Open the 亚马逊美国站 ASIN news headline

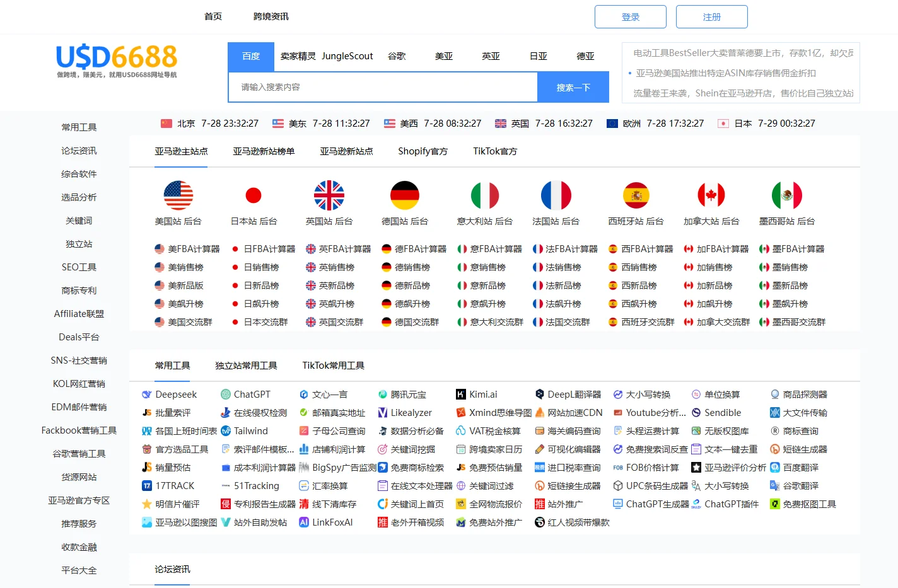click(x=725, y=73)
